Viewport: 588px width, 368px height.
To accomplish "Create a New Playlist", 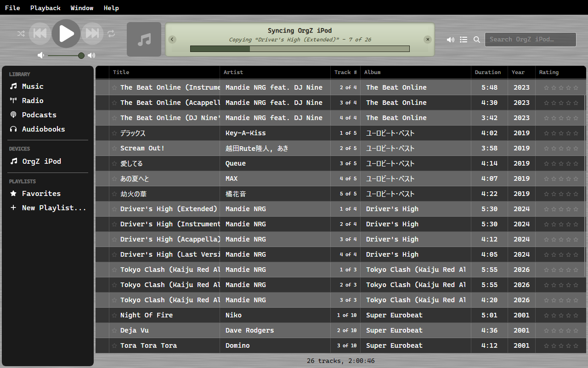I will coord(48,208).
